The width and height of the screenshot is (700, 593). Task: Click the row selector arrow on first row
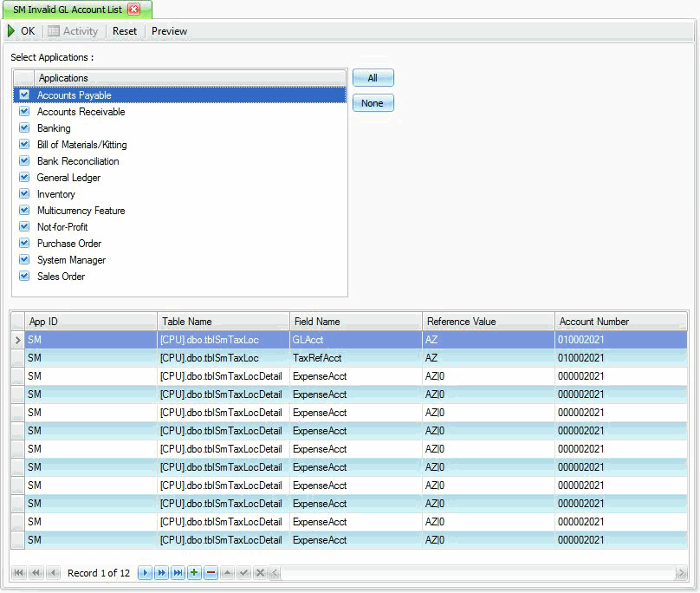tap(18, 340)
